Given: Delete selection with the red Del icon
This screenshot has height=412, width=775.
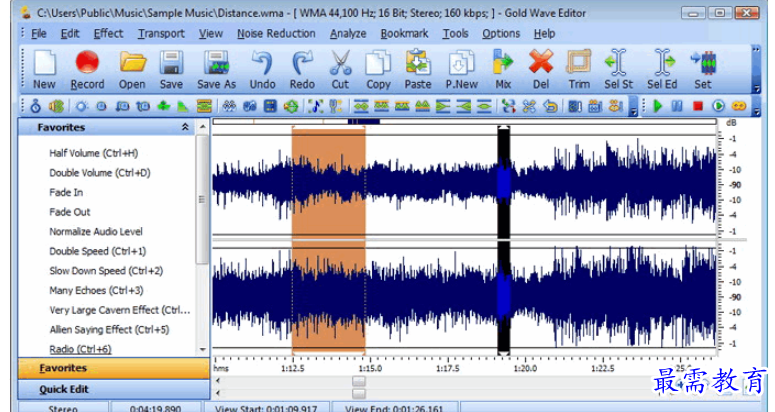Looking at the screenshot, I should point(541,69).
